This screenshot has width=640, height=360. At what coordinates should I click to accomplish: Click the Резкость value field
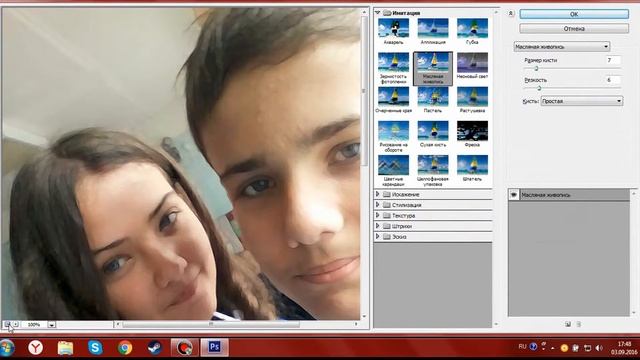(613, 80)
